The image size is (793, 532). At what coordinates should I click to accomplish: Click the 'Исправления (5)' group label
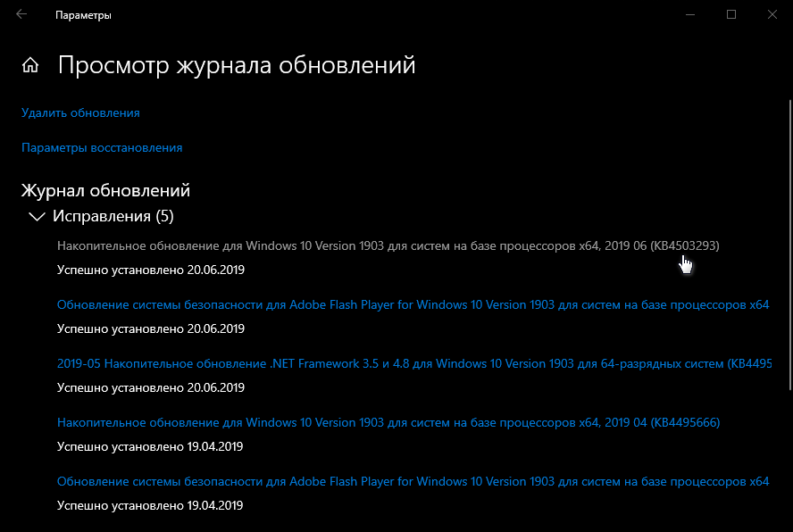(113, 216)
